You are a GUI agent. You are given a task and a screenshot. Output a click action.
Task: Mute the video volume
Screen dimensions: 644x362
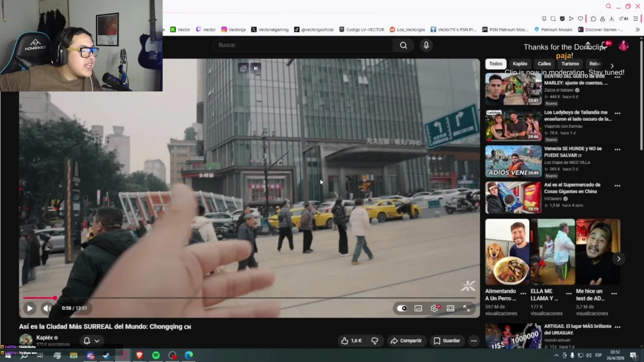[47, 308]
